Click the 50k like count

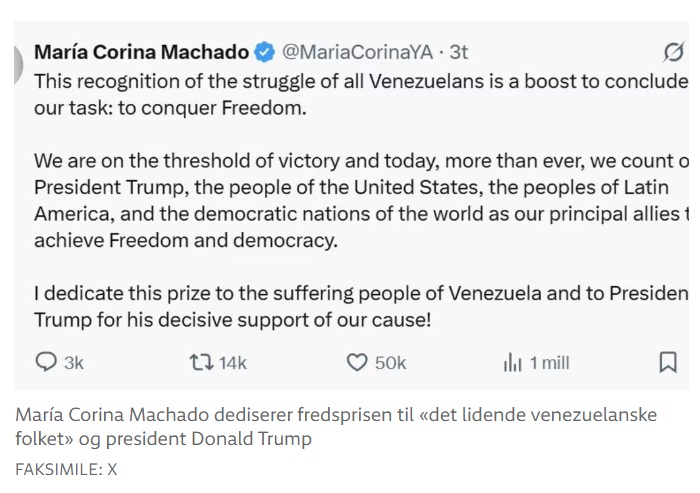click(390, 363)
